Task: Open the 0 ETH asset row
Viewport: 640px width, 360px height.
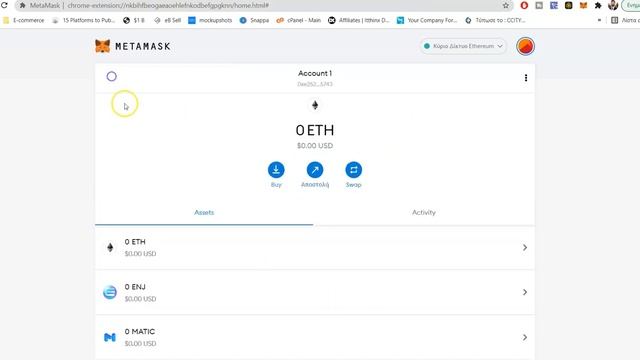Action: point(315,247)
